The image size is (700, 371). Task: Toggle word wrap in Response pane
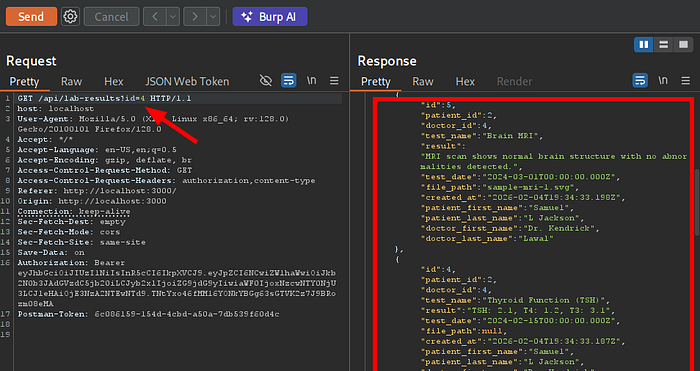tap(640, 80)
